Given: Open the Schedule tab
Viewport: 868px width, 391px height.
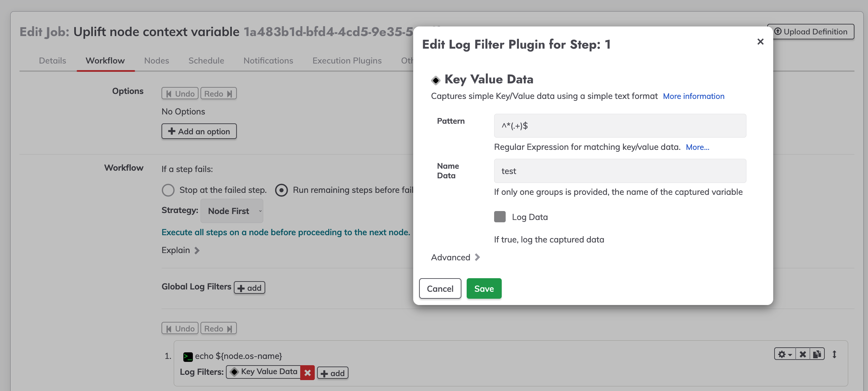Looking at the screenshot, I should pyautogui.click(x=206, y=61).
